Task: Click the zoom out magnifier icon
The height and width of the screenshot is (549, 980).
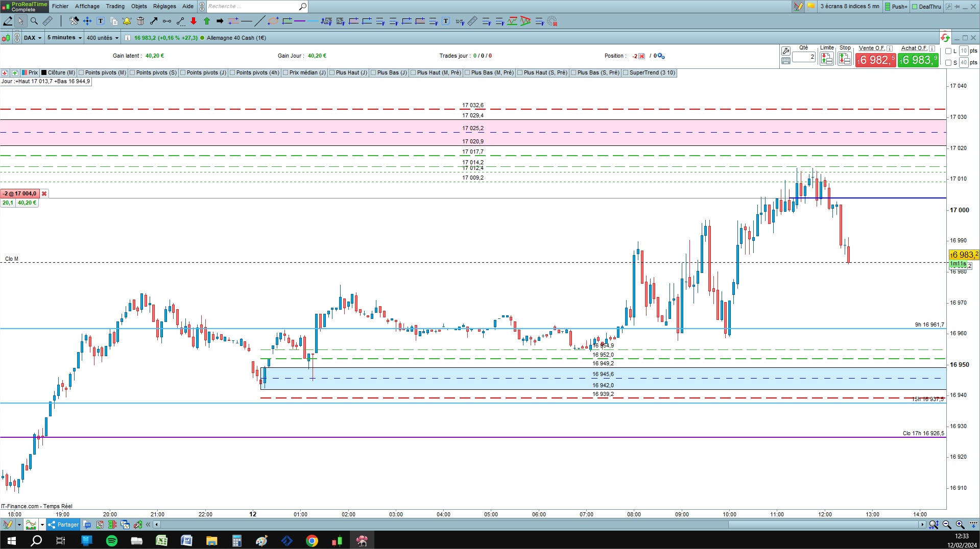Action: 947,525
